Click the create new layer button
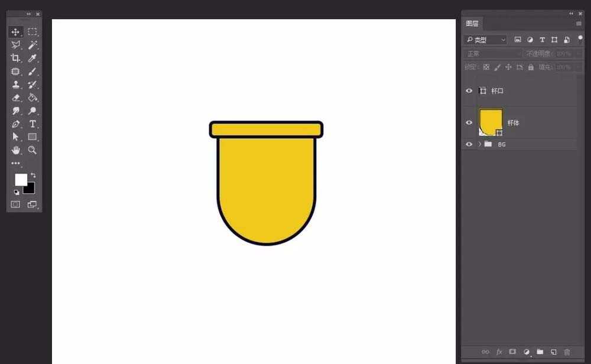This screenshot has height=364, width=591. click(x=553, y=352)
